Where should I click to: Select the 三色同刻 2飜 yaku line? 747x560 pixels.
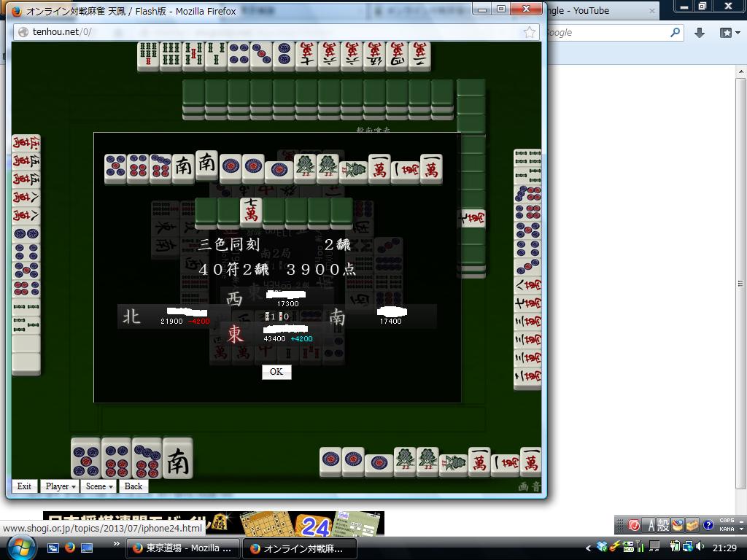(274, 245)
